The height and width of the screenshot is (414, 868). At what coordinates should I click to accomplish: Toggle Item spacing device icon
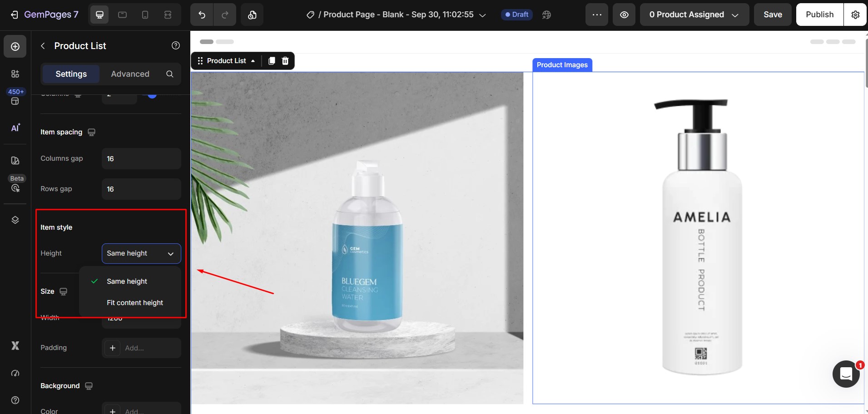tap(92, 132)
